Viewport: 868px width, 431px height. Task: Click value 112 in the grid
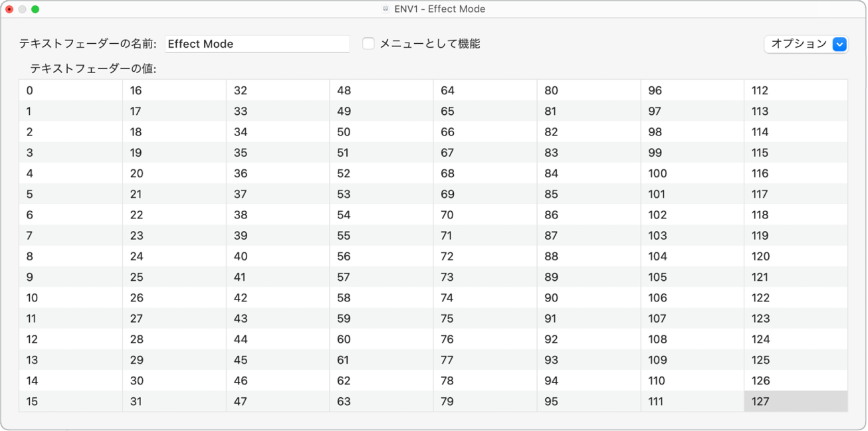click(795, 90)
